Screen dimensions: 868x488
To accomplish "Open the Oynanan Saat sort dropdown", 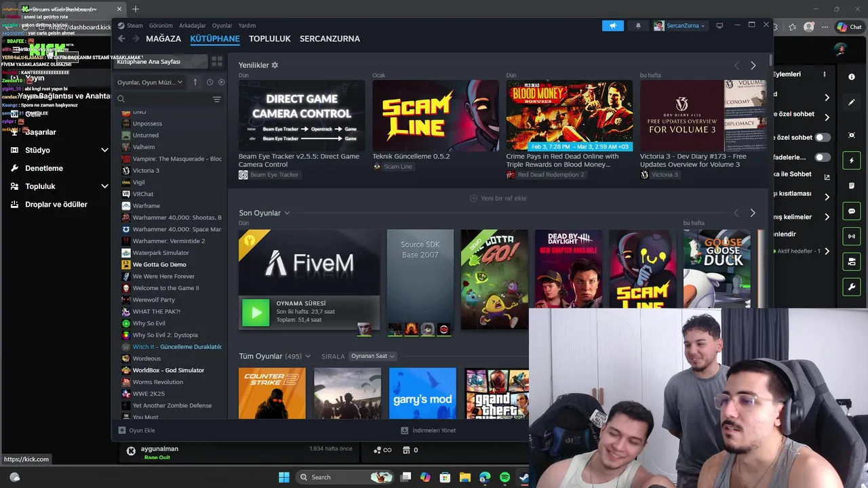I will [x=372, y=357].
